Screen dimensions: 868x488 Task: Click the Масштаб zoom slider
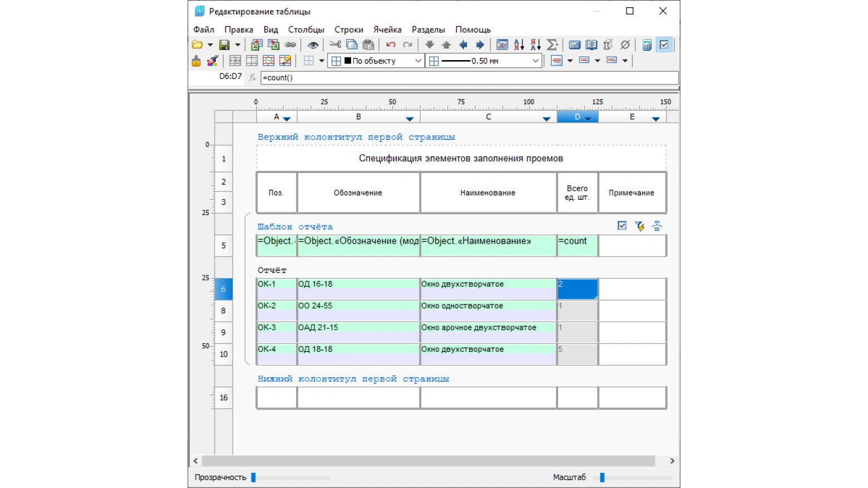632,477
